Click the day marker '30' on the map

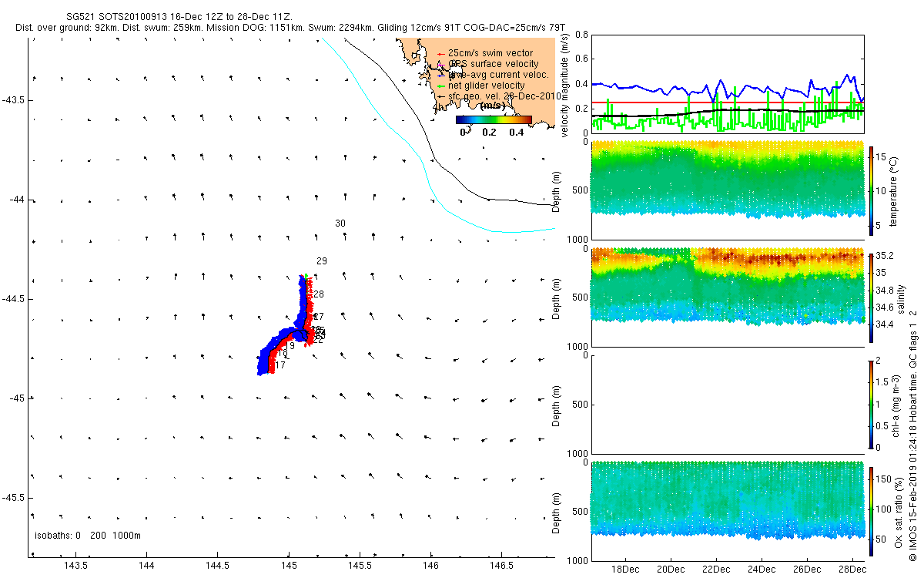(340, 223)
